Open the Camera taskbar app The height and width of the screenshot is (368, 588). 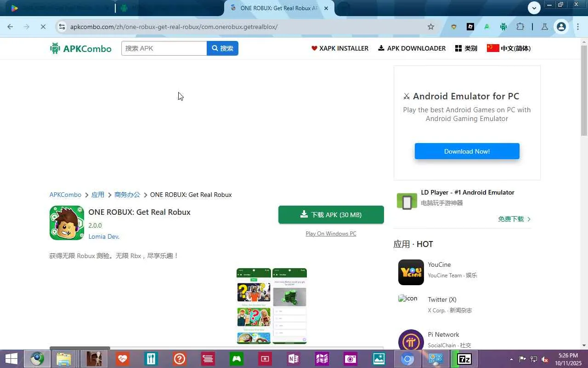click(351, 359)
